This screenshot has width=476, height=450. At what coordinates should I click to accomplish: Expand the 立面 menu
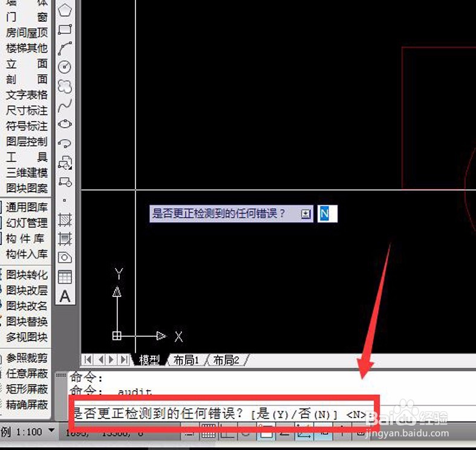point(27,64)
